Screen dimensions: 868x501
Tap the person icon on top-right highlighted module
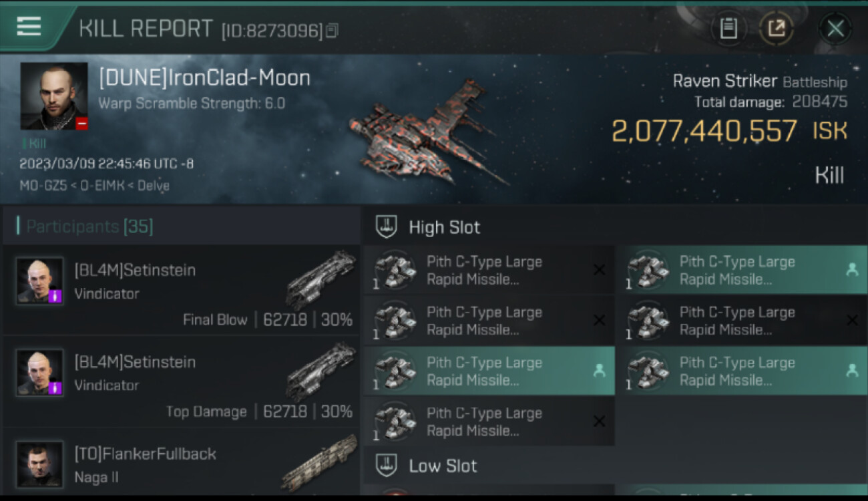852,270
